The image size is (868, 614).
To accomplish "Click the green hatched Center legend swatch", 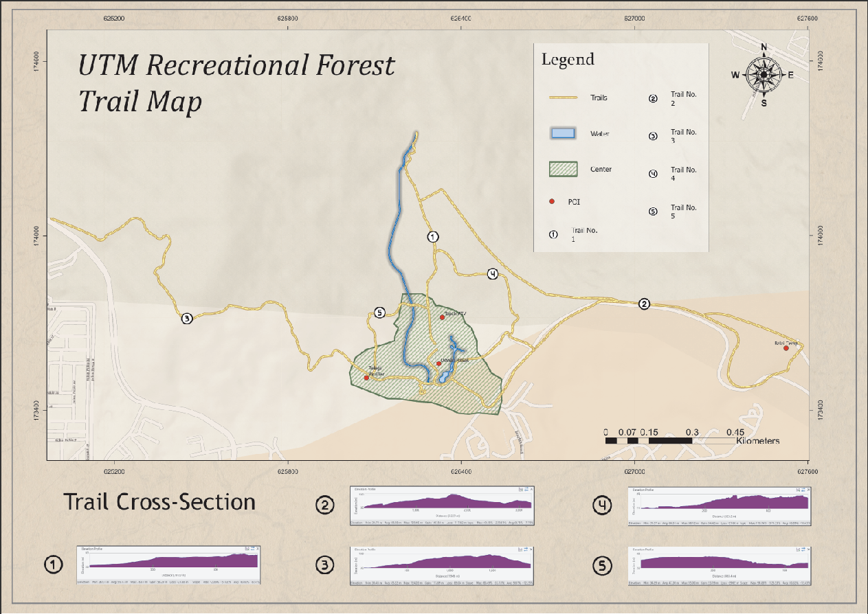I will click(x=564, y=169).
